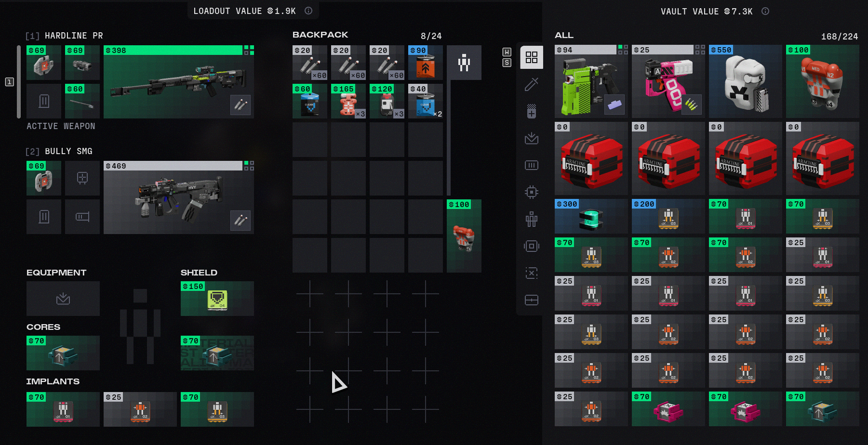Click the "ACTIVE WEAPON" label
Image resolution: width=868 pixels, height=445 pixels.
(61, 126)
